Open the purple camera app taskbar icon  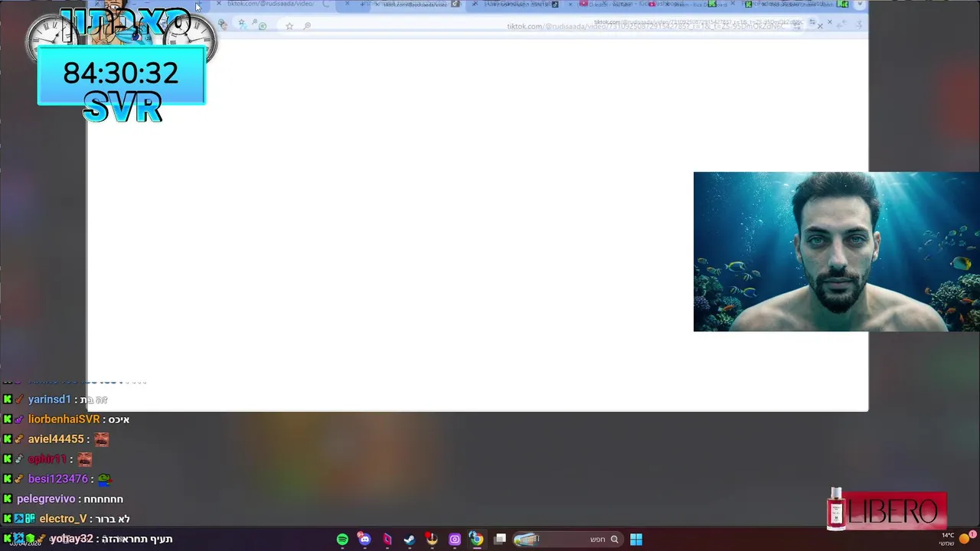point(455,540)
